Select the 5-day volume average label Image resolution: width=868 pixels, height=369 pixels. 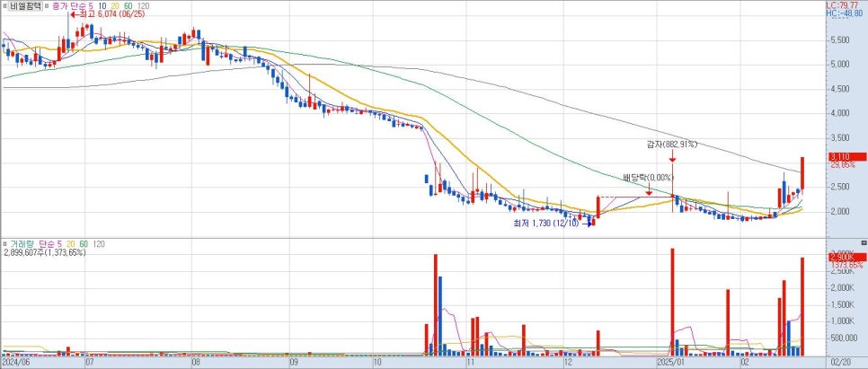click(x=58, y=243)
